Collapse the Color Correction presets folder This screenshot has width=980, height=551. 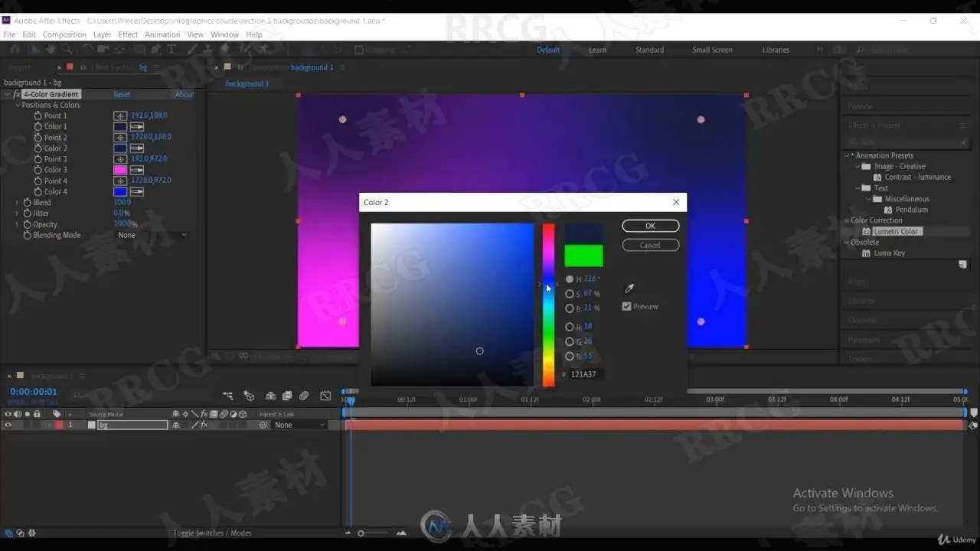[x=847, y=220]
